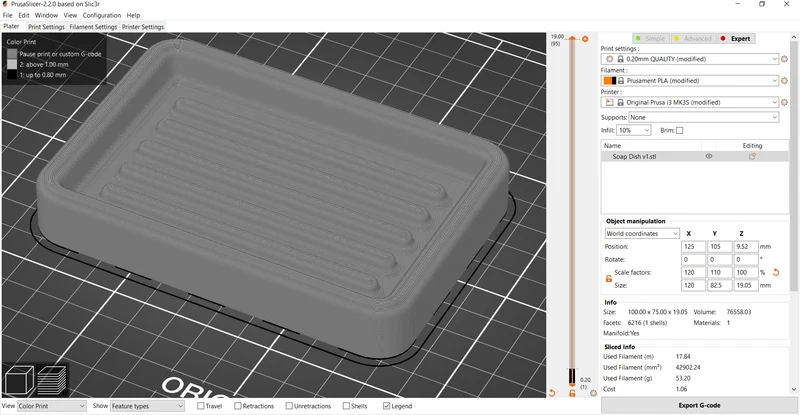Open the World coordinates dropdown
The image size is (800, 415).
(x=642, y=234)
